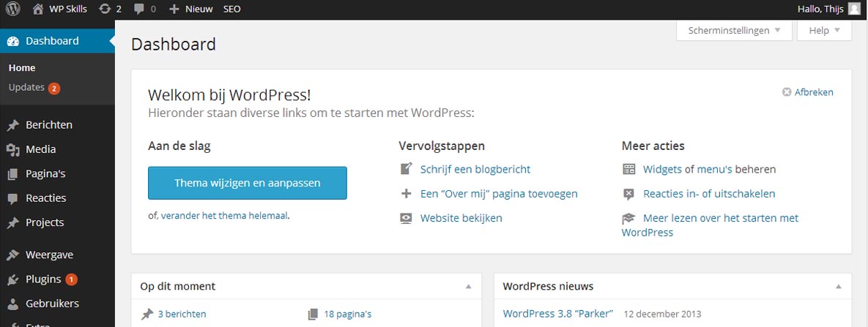Screen dimensions: 868x327
Task: Click the plus icon beside Over mij pagina
Action: click(x=407, y=194)
